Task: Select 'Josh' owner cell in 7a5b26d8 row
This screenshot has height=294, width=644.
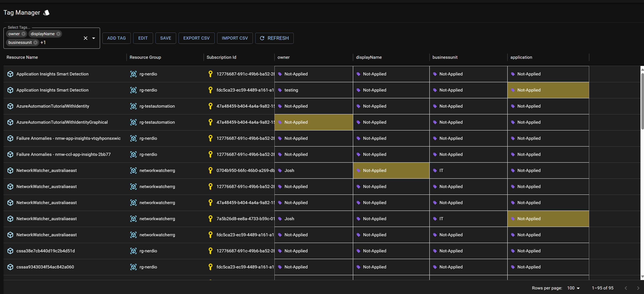Action: coord(314,219)
